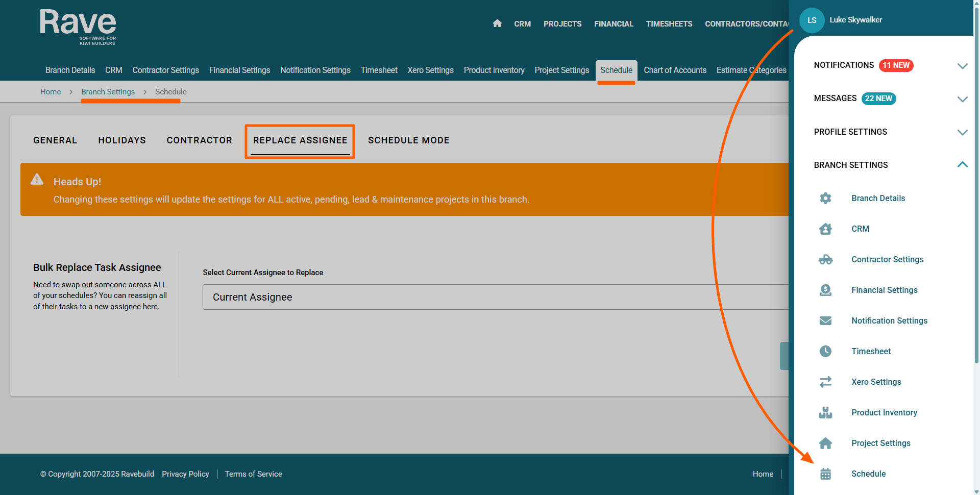Click the CRM house icon in sidebar
This screenshot has width=980, height=495.
coord(825,229)
